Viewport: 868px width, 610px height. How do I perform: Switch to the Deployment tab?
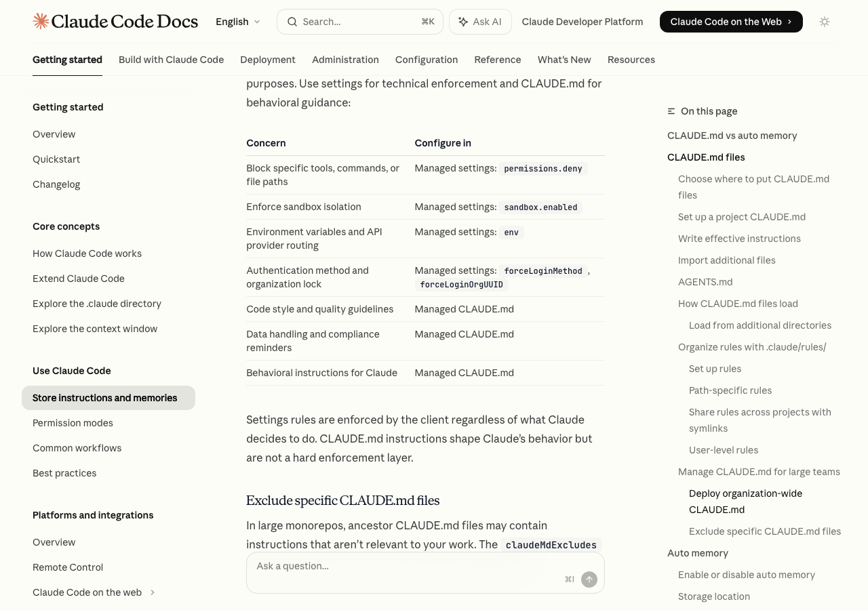[268, 60]
